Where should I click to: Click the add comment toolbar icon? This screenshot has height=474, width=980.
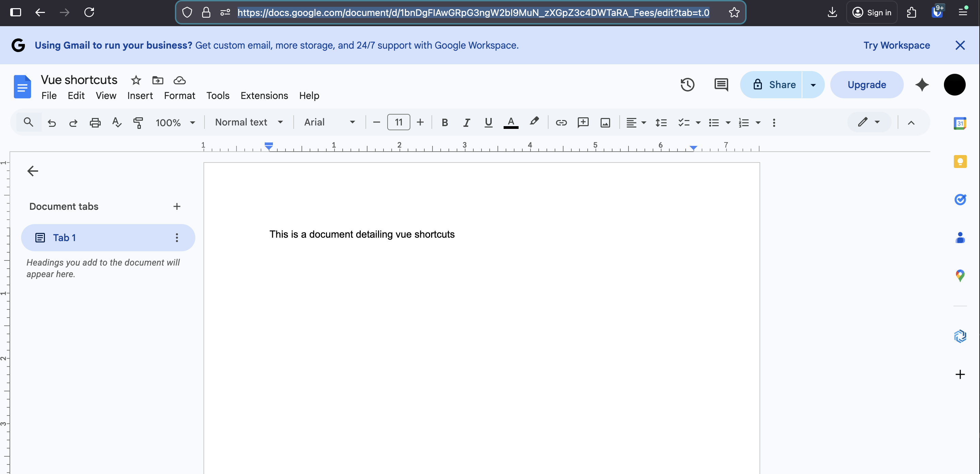[x=583, y=122]
